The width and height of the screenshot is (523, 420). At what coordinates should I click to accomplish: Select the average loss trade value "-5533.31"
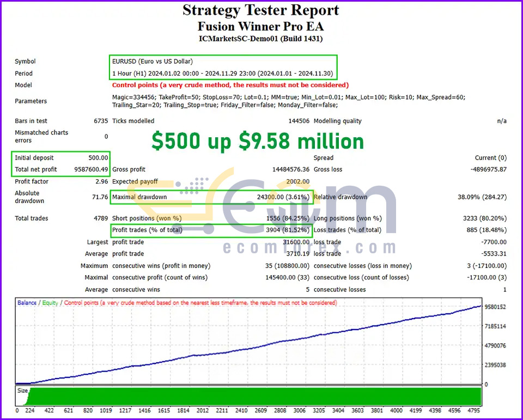click(x=494, y=254)
